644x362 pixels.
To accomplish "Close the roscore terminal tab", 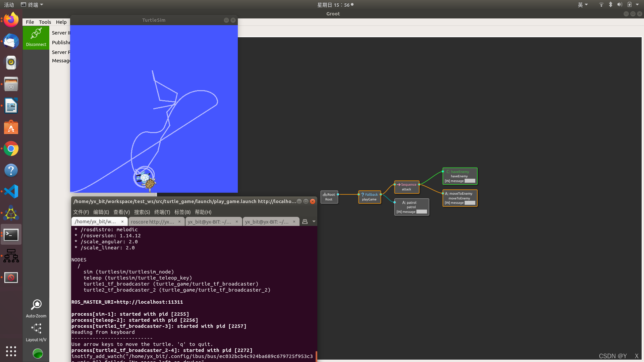I will pos(179,222).
